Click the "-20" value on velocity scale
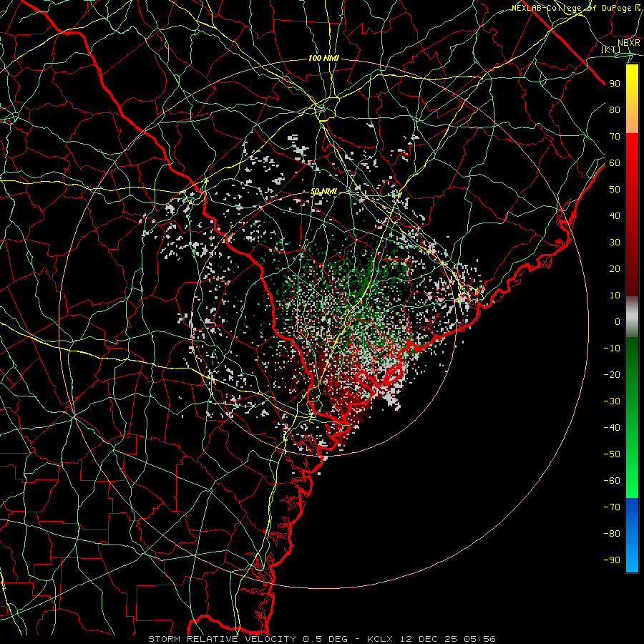The height and width of the screenshot is (644, 644). click(612, 374)
